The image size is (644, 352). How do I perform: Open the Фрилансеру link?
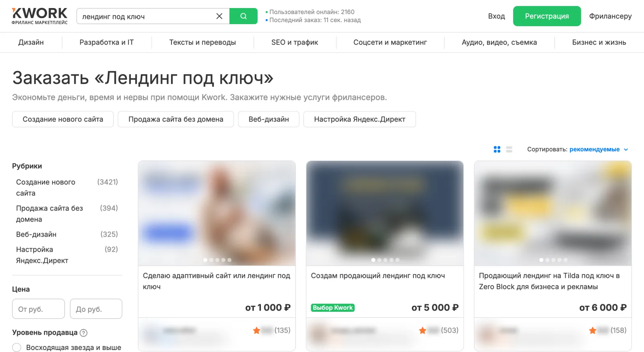click(x=610, y=16)
